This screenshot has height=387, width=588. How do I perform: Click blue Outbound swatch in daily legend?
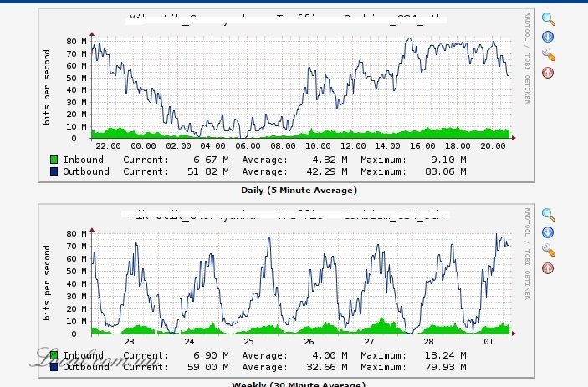[54, 171]
